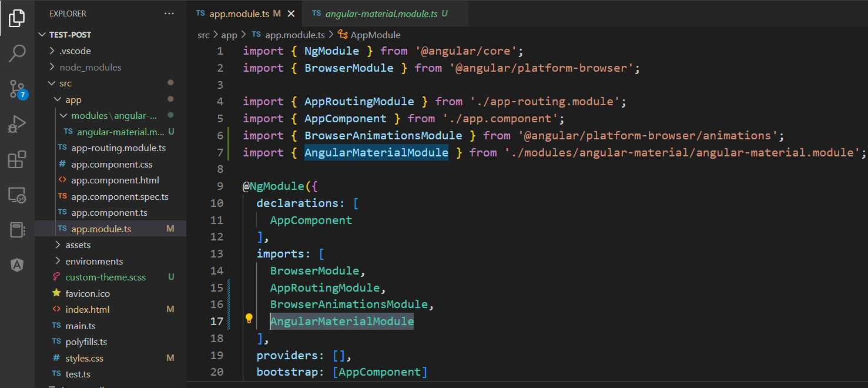
Task: Click AngularMaterialModule on line 7
Action: coord(376,153)
